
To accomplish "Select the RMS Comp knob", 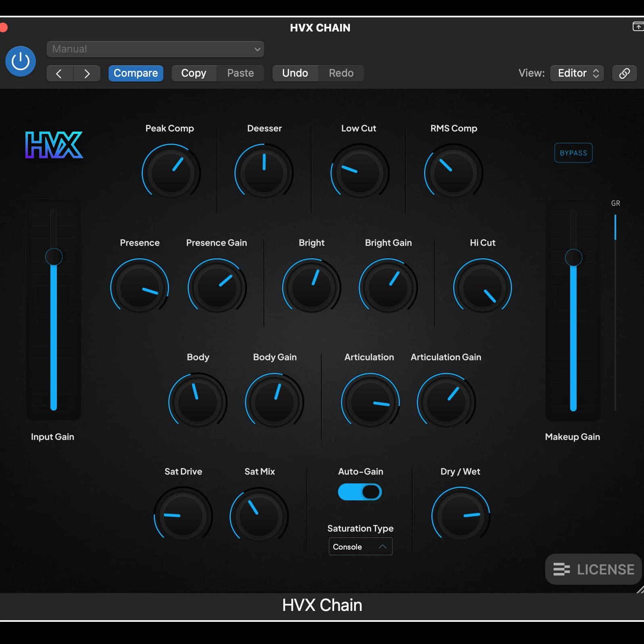I will [453, 173].
